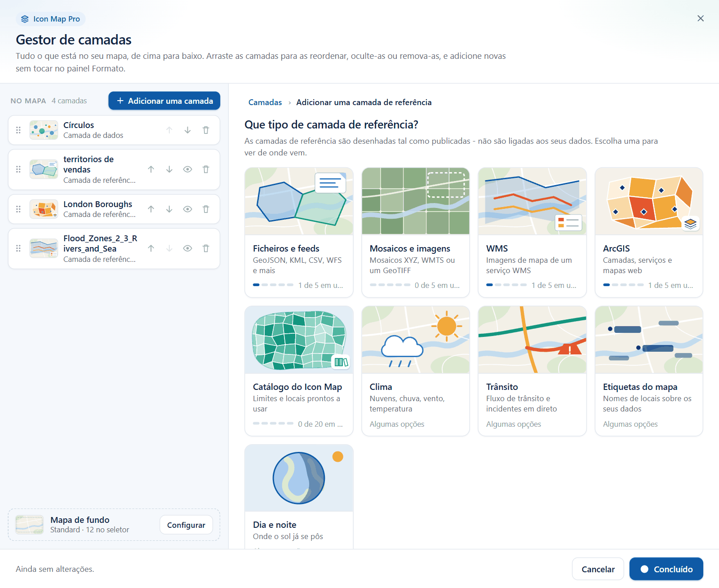This screenshot has width=719, height=588.
Task: Remove the Flood_Zones layer via trash icon
Action: tap(206, 248)
